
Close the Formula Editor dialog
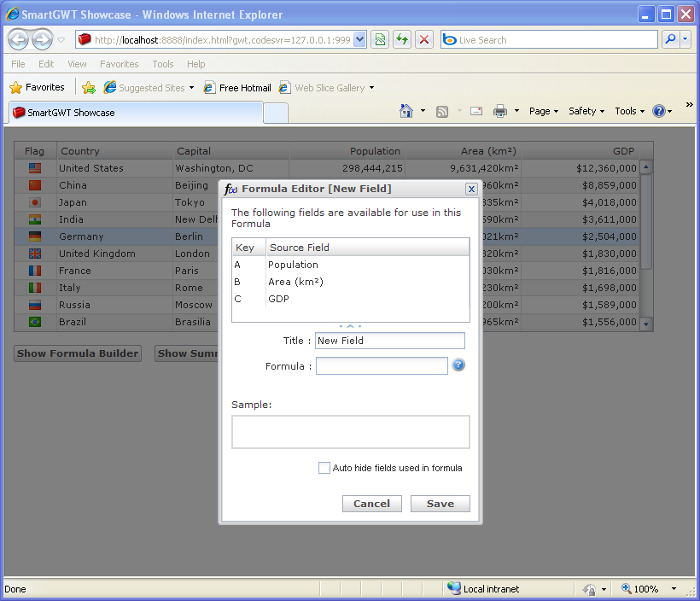coord(471,189)
